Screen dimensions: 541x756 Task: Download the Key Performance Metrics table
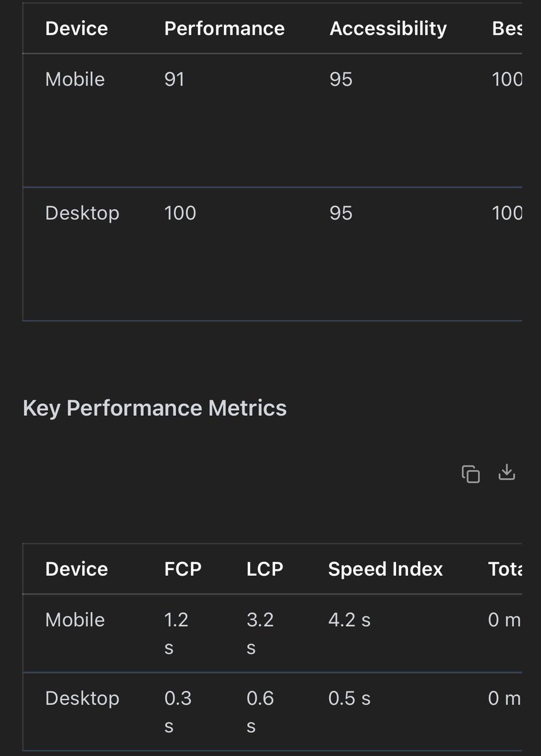(x=507, y=472)
